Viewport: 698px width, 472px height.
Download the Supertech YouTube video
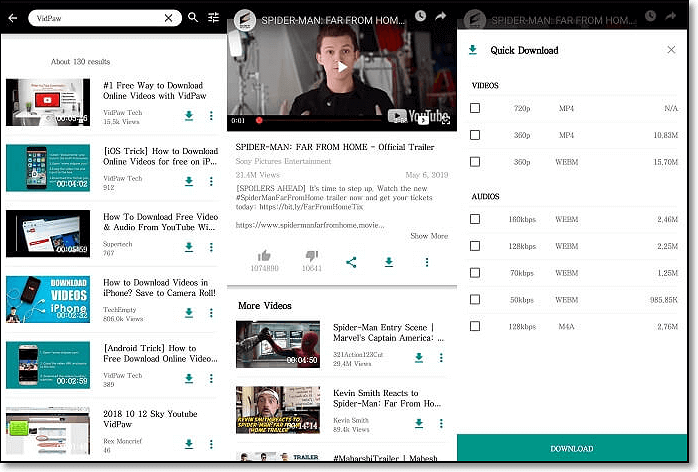(x=189, y=247)
